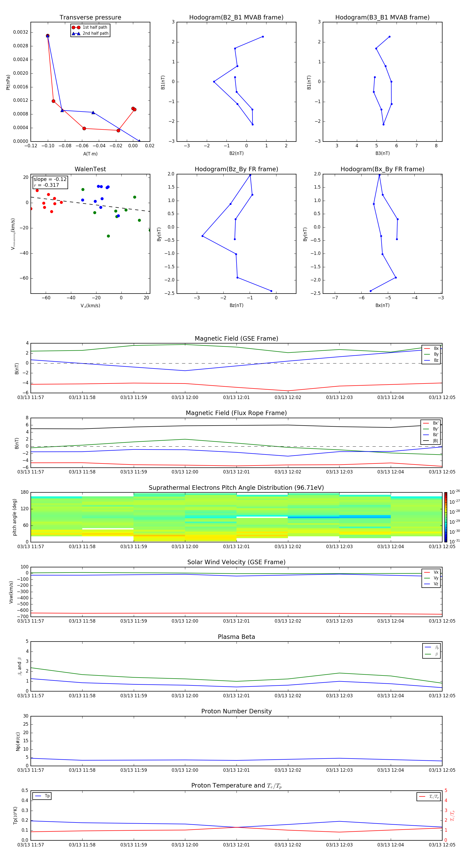Click the 'Hodogram(B2_B1 MVAB frame)' title
Viewport: 473px width, 868px height.
pyautogui.click(x=236, y=18)
